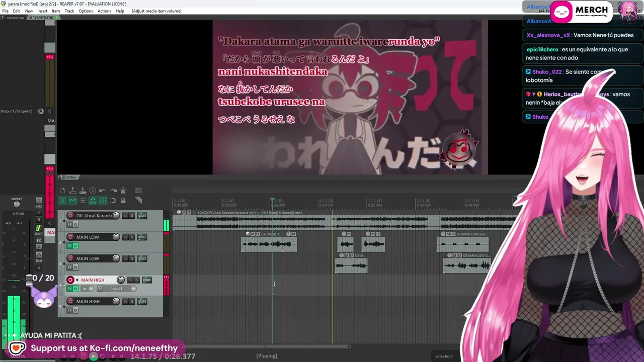Solo track 3 MAIN LOW
The height and width of the screenshot is (362, 644).
132,258
